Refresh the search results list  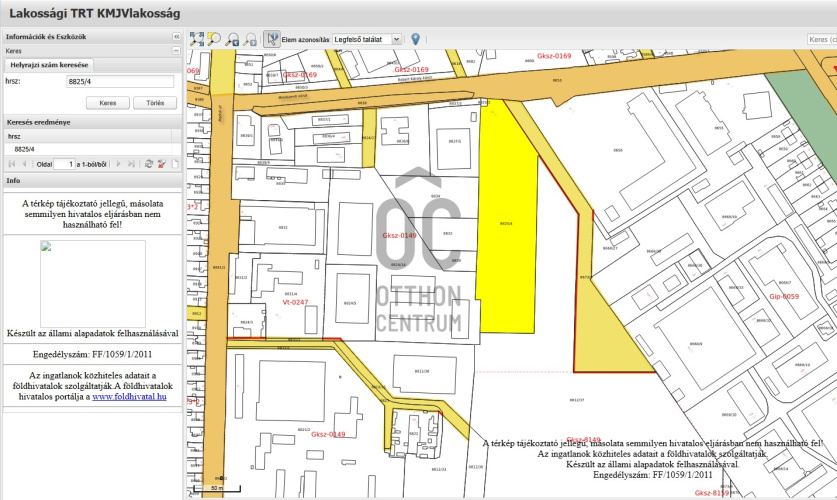click(148, 163)
